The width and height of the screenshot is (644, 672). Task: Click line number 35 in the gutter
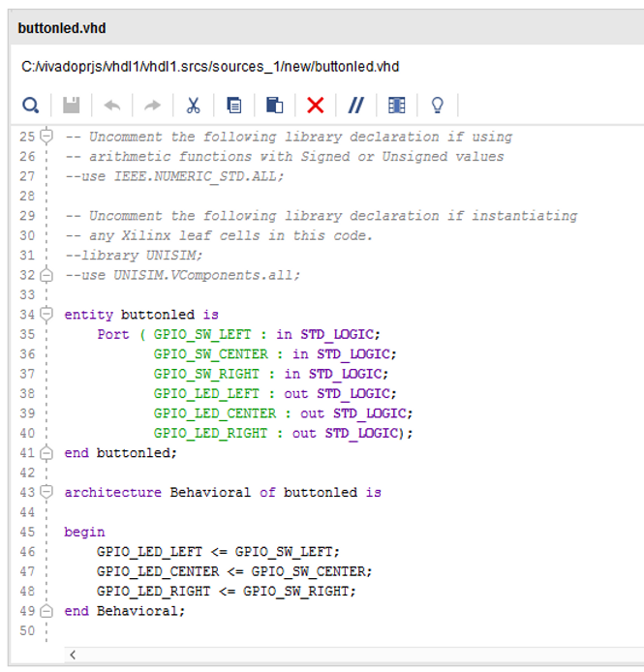(26, 334)
